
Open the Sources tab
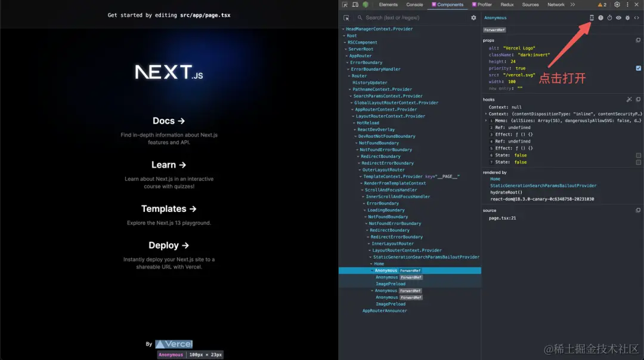tap(530, 5)
